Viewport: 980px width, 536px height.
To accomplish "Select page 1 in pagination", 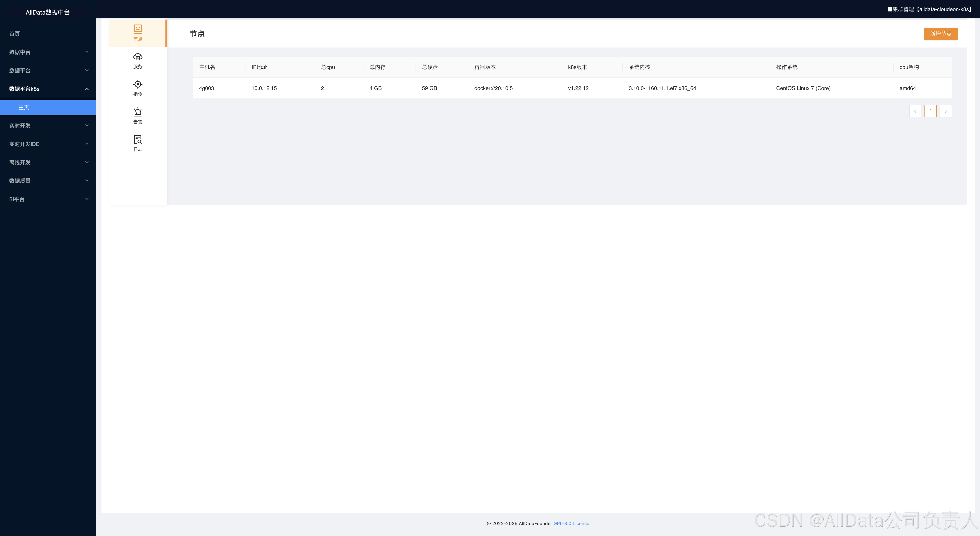I will (930, 111).
